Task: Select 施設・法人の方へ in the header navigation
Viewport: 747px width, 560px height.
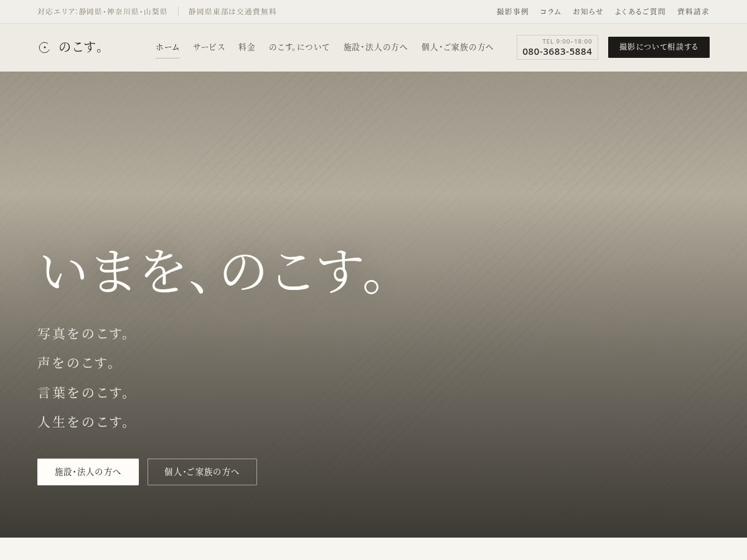Action: point(375,47)
